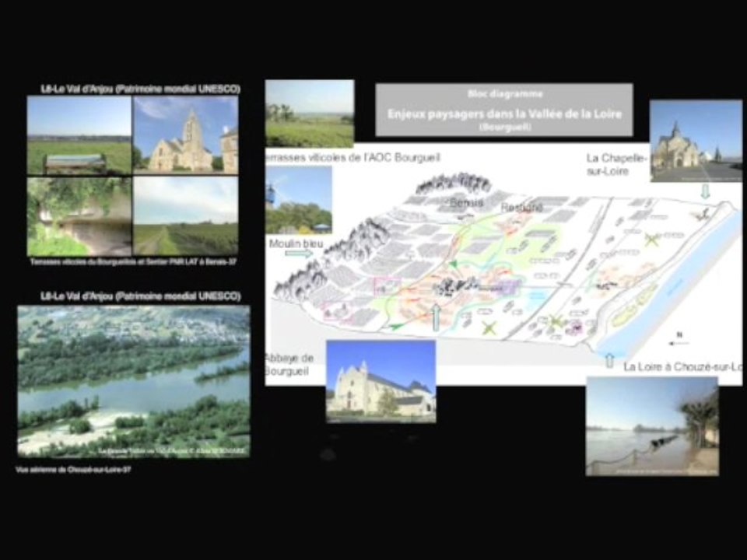Click the down arrow below the La Chapelle photo
This screenshot has width=747, height=560.
point(706,191)
